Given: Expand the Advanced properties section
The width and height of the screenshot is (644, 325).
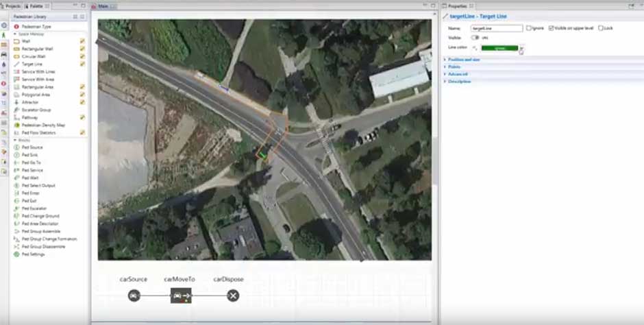Looking at the screenshot, I should coord(458,74).
